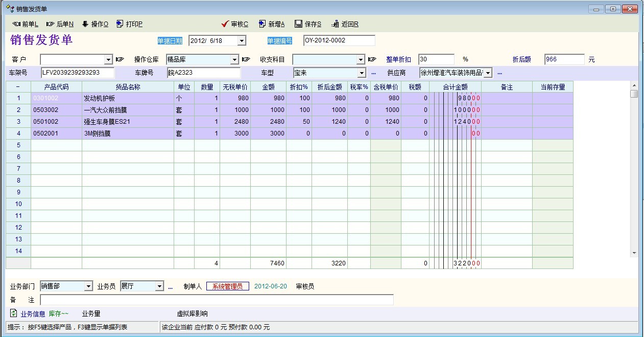Open the 操作 toolbar menu
644x337 pixels.
[x=85, y=24]
